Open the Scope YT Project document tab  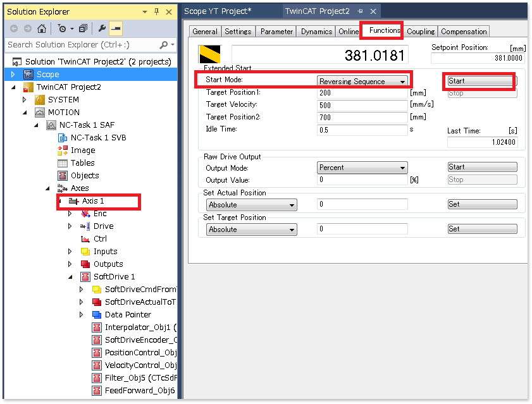[218, 11]
